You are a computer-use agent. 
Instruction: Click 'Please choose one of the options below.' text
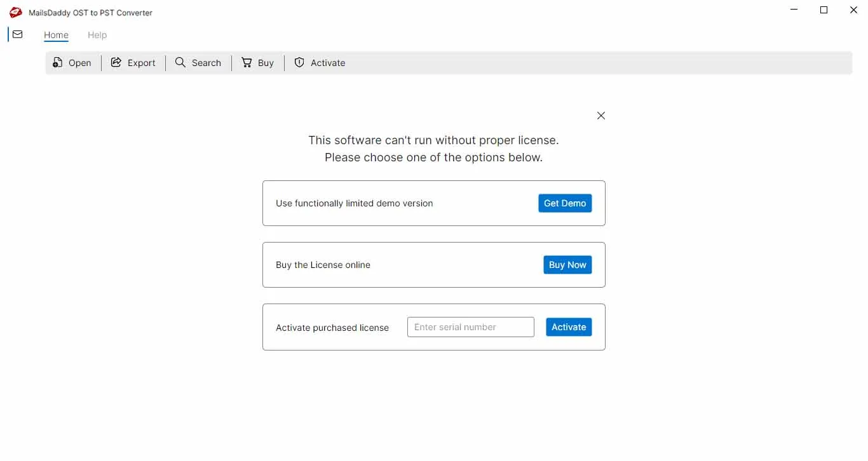(x=434, y=157)
